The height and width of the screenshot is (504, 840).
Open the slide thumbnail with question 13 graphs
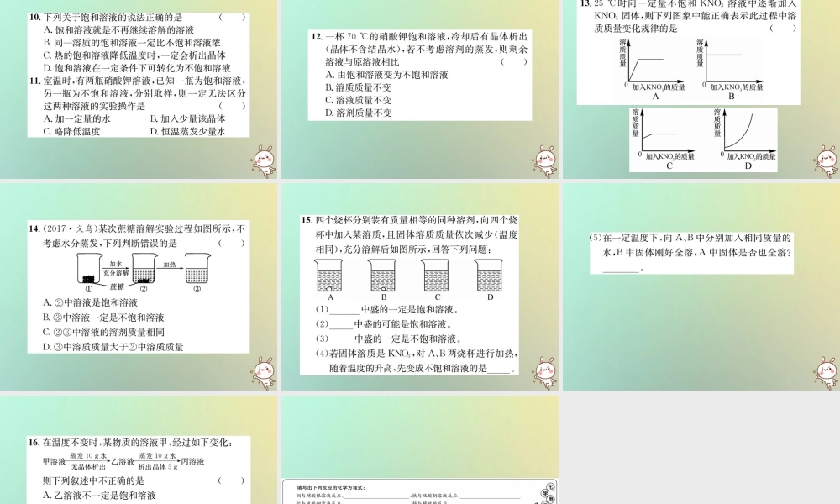click(x=701, y=89)
